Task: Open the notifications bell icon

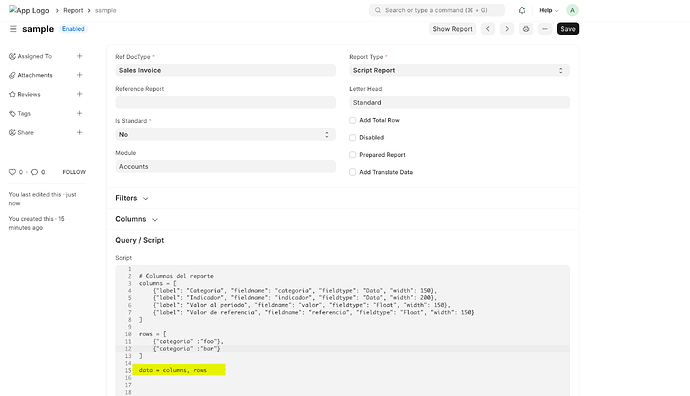Action: point(522,10)
